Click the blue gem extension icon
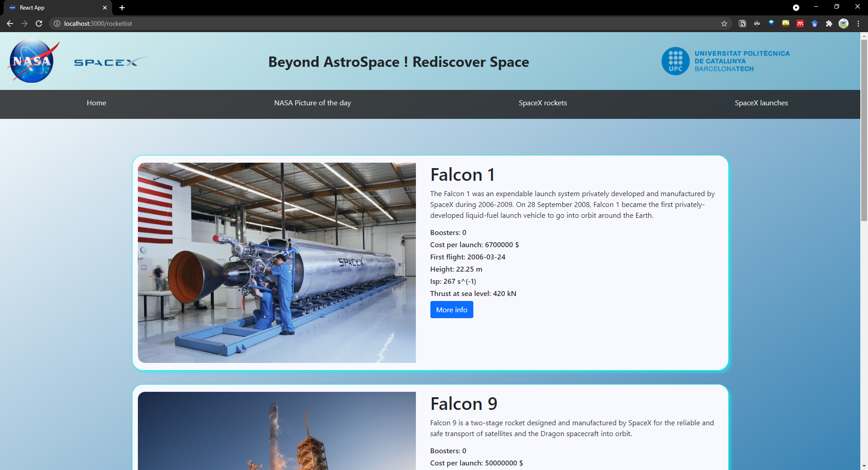The width and height of the screenshot is (868, 470). [x=771, y=23]
